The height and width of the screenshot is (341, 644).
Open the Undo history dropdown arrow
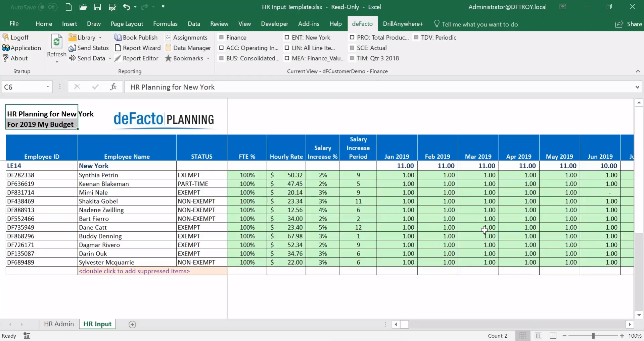tap(135, 7)
